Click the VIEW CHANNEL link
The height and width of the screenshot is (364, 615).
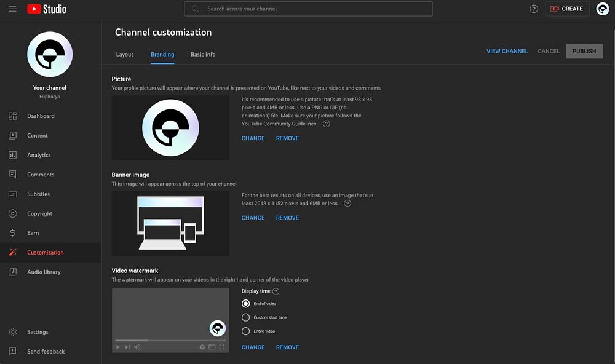(507, 51)
